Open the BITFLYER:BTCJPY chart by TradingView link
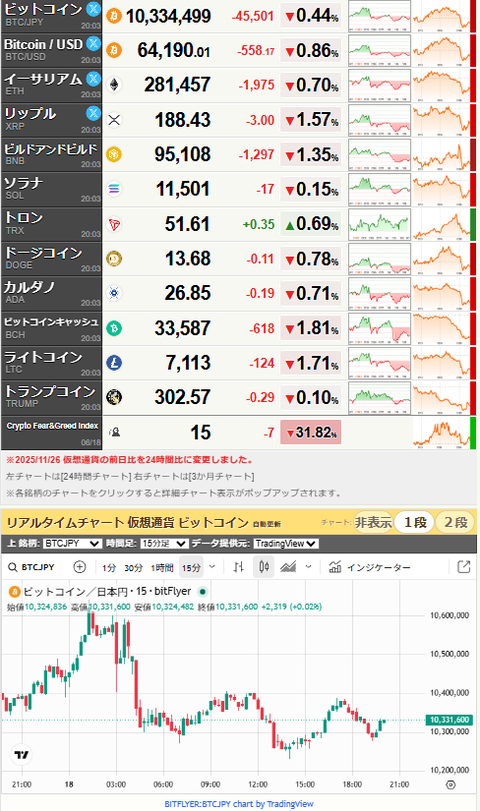 click(x=239, y=804)
